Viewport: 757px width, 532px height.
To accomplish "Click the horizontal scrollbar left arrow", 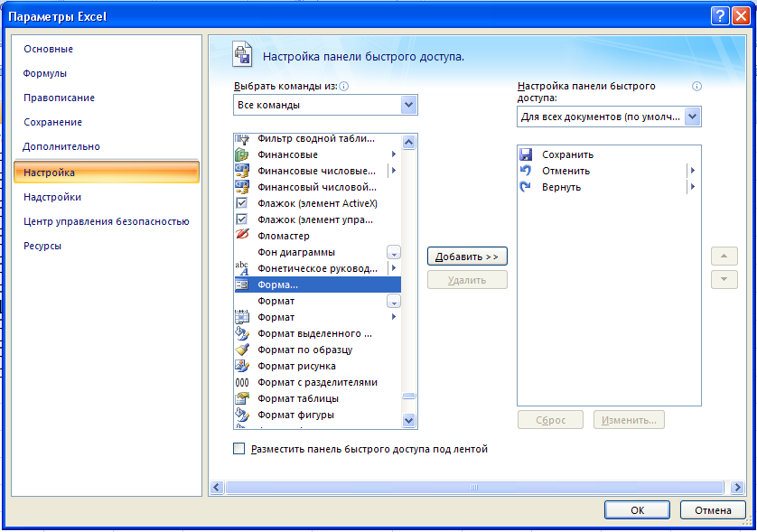I will coord(216,488).
